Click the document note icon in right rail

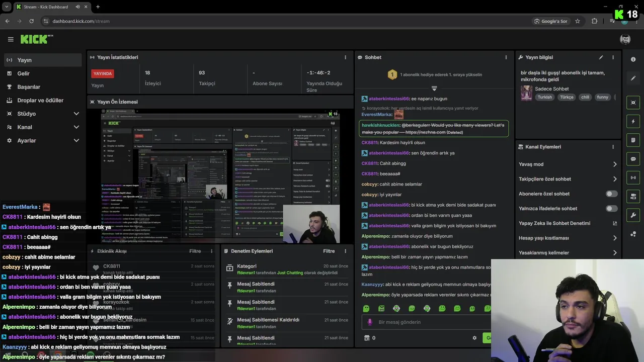coord(633,140)
